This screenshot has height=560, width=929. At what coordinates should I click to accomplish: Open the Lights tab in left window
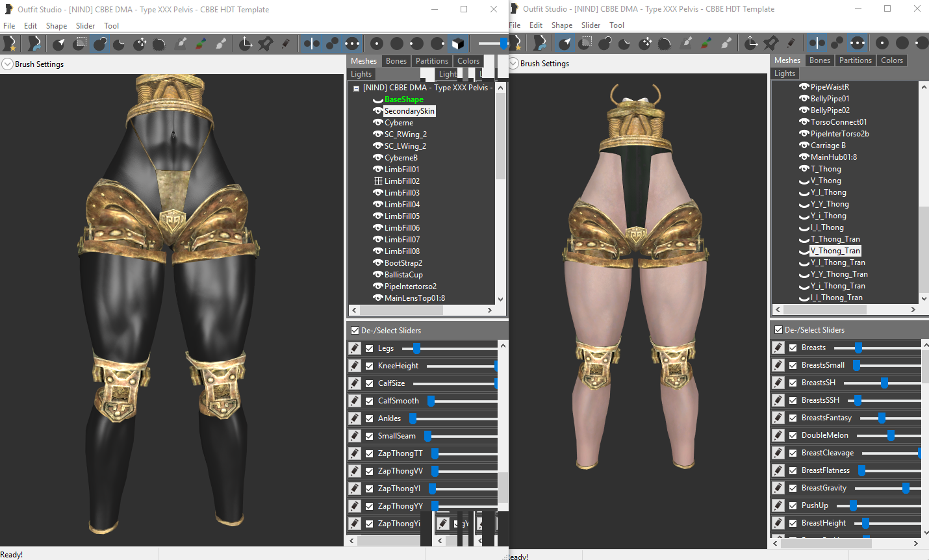(361, 74)
